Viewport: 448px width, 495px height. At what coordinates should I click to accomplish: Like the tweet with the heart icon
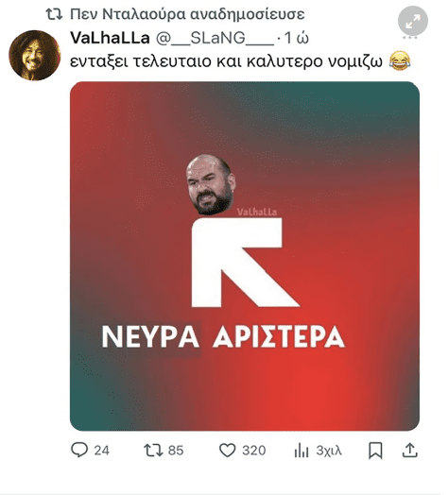click(228, 451)
